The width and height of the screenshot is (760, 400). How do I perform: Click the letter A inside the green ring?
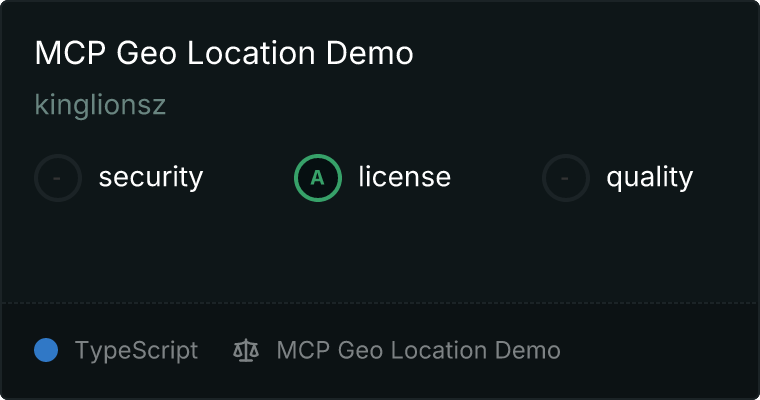click(317, 178)
